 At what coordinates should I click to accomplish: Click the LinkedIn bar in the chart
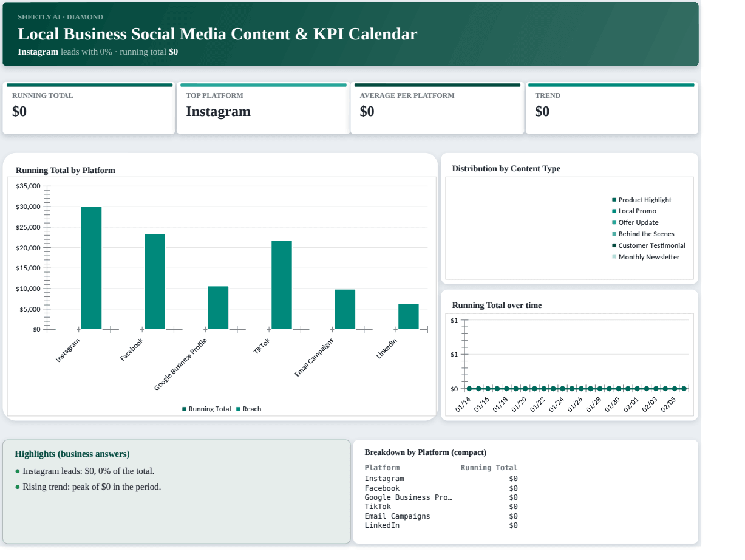coord(409,316)
